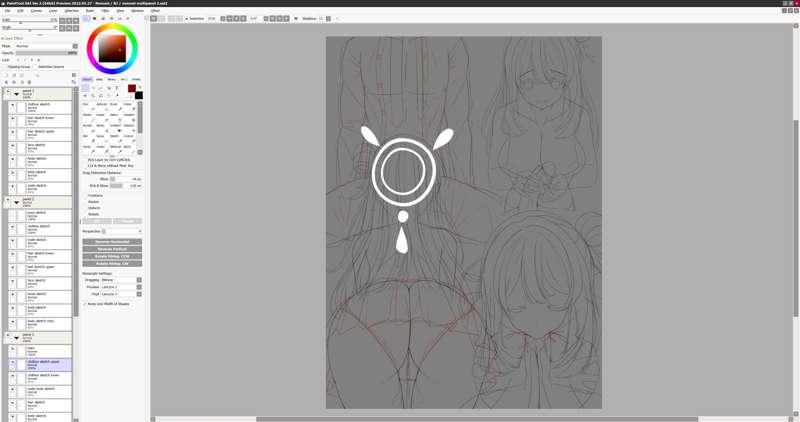Select the Eyedropper tool
The image size is (800, 422).
(116, 95)
